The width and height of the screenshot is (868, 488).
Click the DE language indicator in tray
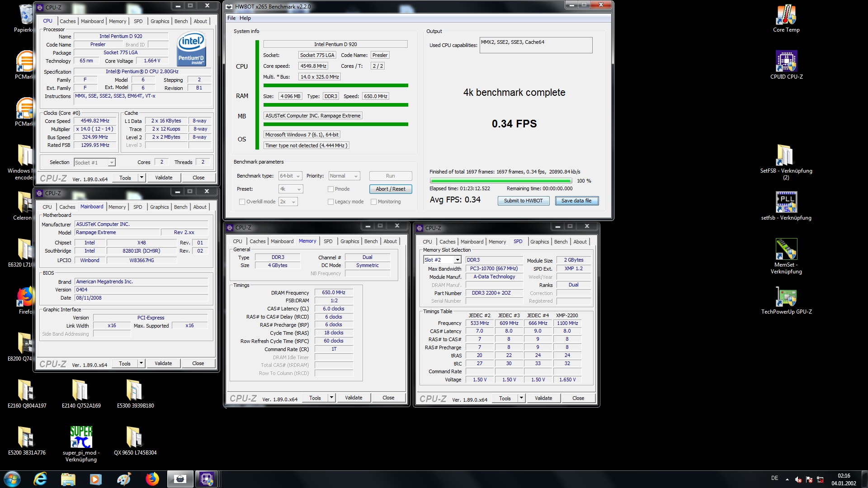point(774,478)
